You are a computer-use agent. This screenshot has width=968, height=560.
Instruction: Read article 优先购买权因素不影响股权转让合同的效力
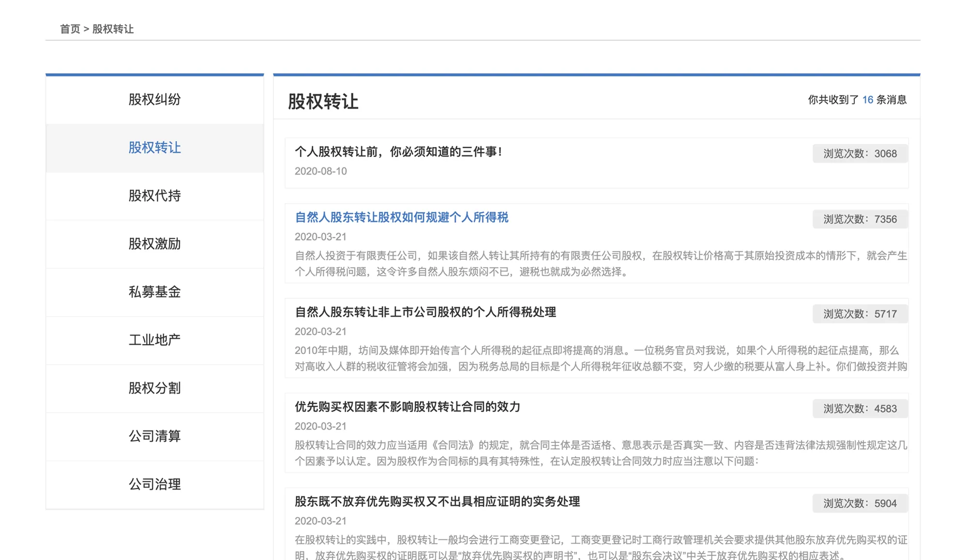[x=407, y=407]
